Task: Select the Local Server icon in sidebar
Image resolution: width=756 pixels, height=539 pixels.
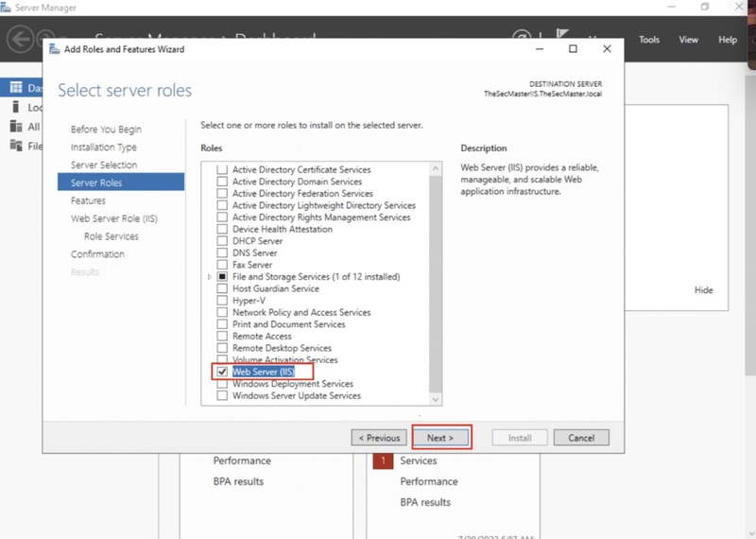Action: click(x=16, y=107)
